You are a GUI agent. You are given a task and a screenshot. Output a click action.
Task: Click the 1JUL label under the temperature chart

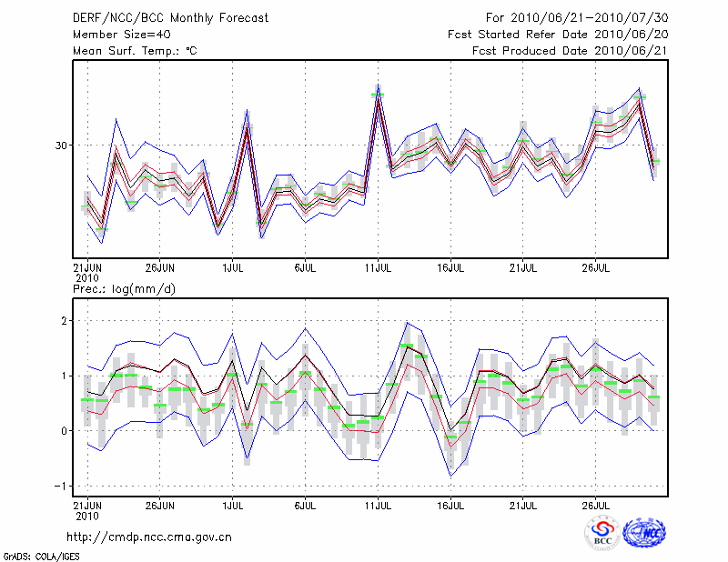232,268
